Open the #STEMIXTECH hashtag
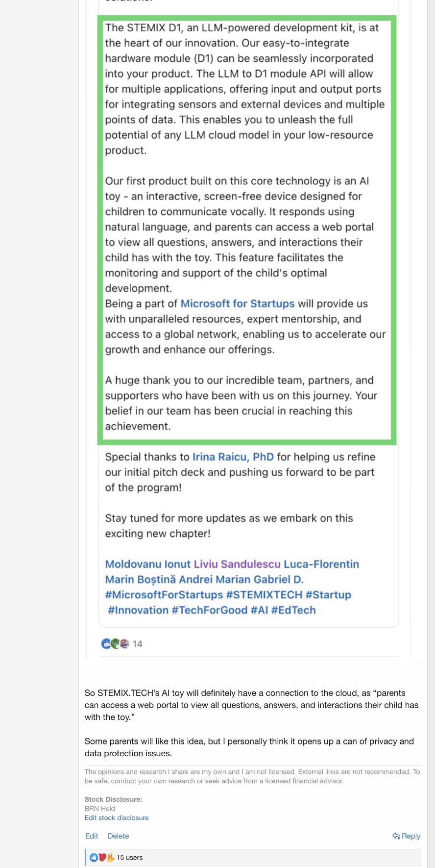This screenshot has width=435, height=868. click(264, 595)
